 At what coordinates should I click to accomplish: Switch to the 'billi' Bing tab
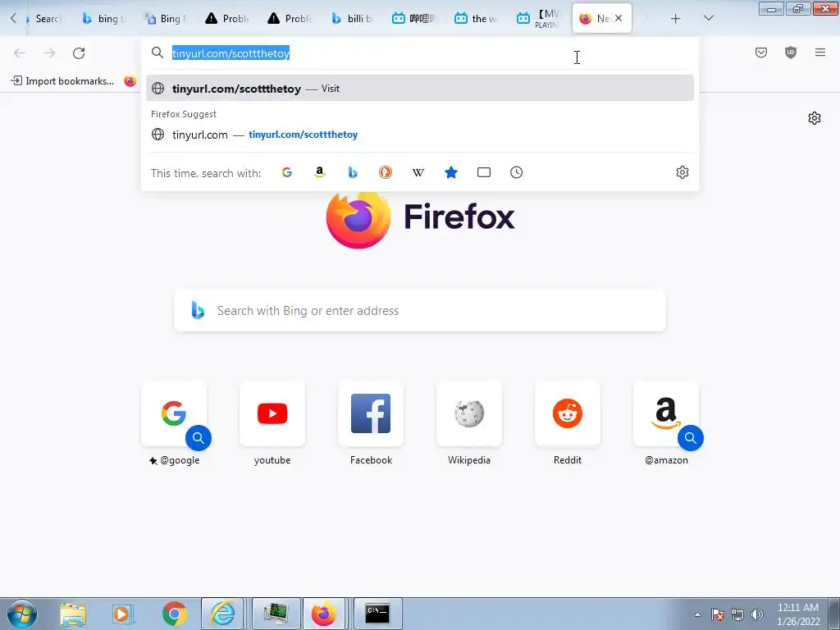click(x=353, y=19)
